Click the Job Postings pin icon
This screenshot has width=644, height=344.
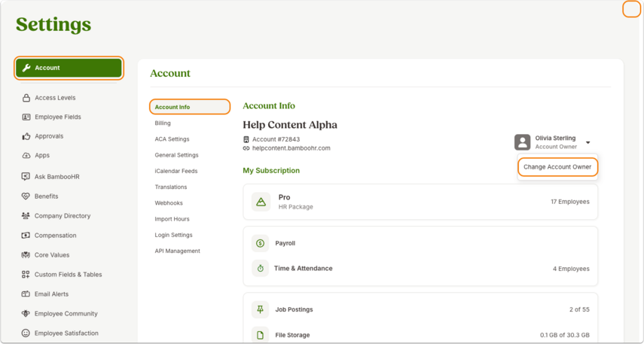(260, 309)
